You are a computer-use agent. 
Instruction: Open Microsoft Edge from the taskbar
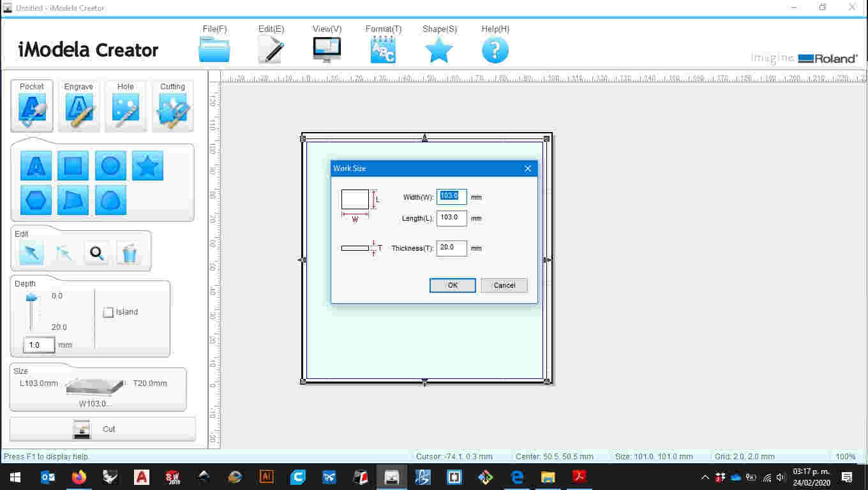tap(517, 477)
